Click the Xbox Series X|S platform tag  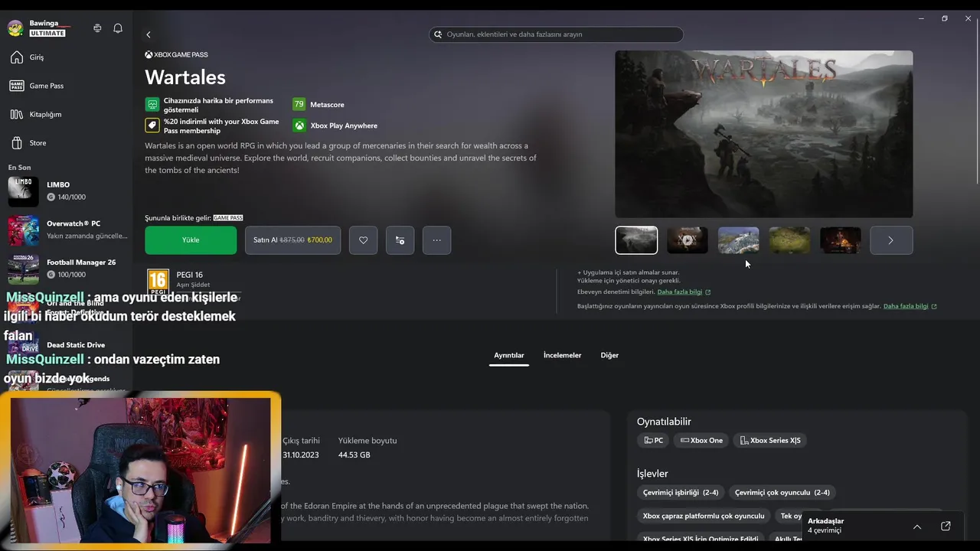point(770,440)
